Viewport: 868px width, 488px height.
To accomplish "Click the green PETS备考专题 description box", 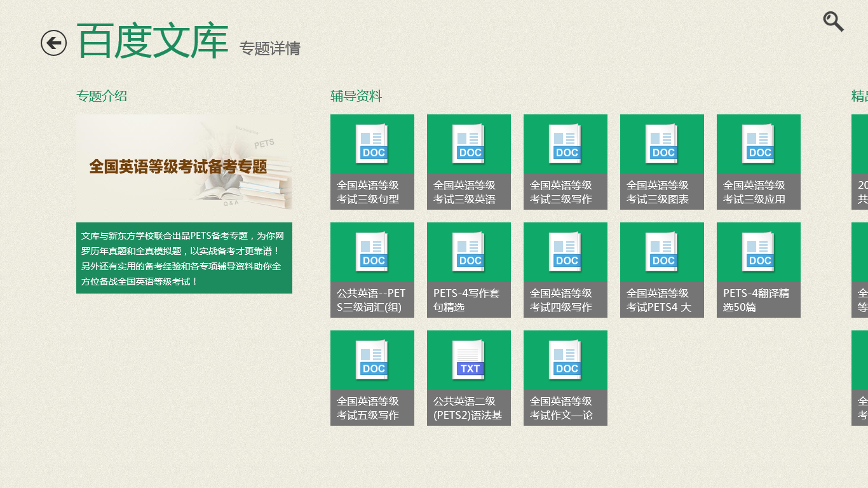I will pos(184,258).
